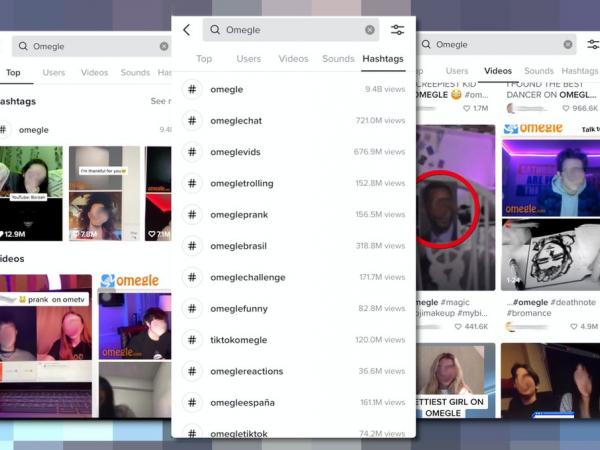Open the video with 12.9M likes
Viewport: 600px width, 450px height.
(x=31, y=194)
